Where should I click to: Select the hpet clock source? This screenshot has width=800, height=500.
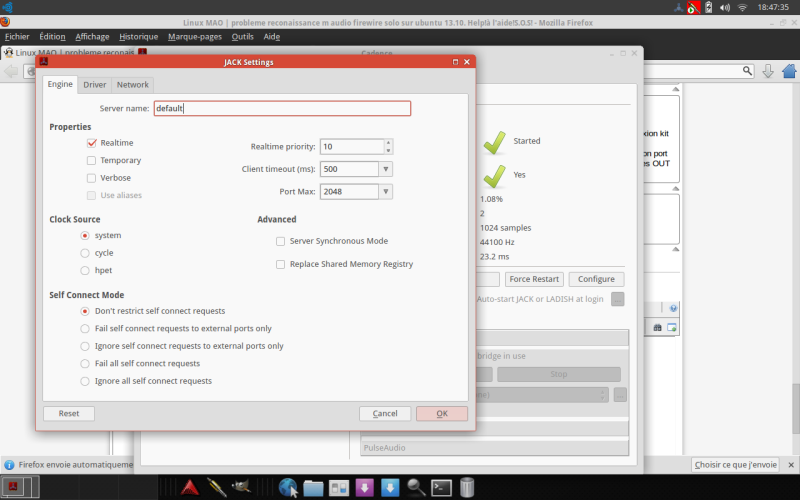85,270
